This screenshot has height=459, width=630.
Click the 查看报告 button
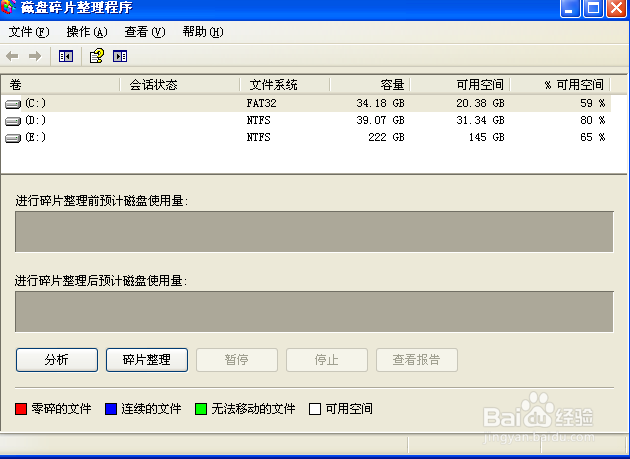pos(417,360)
